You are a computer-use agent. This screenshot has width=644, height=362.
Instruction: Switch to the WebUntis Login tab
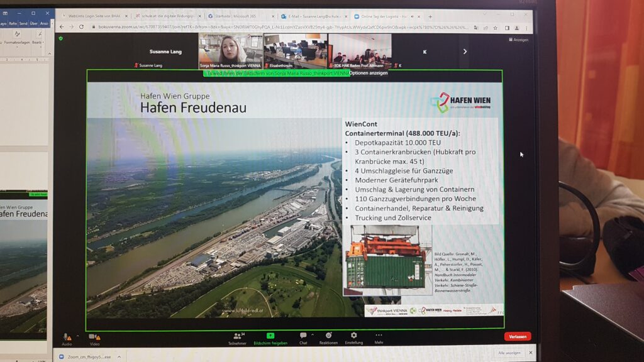(94, 16)
